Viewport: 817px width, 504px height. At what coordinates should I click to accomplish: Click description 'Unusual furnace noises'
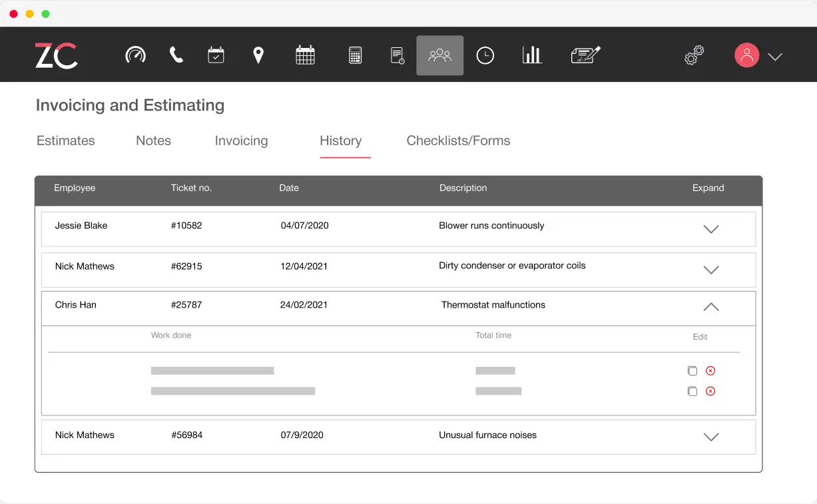pos(487,435)
